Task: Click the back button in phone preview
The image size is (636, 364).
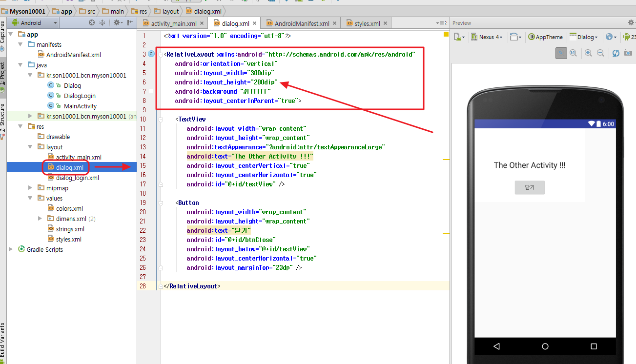Action: [x=496, y=346]
